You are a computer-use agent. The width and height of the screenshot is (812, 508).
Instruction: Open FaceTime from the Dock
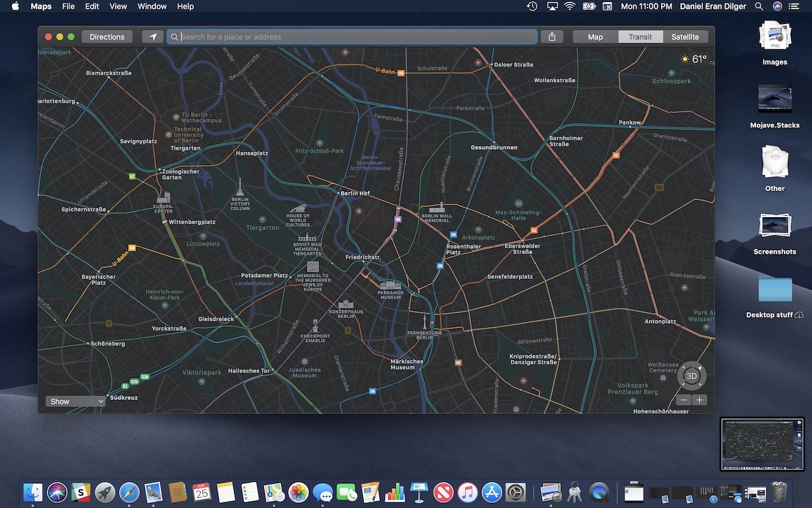click(x=347, y=492)
